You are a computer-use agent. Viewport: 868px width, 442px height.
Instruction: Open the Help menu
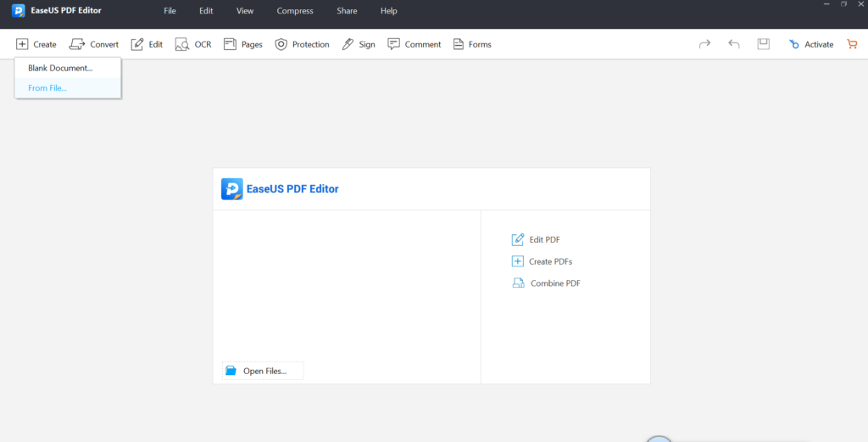[388, 11]
